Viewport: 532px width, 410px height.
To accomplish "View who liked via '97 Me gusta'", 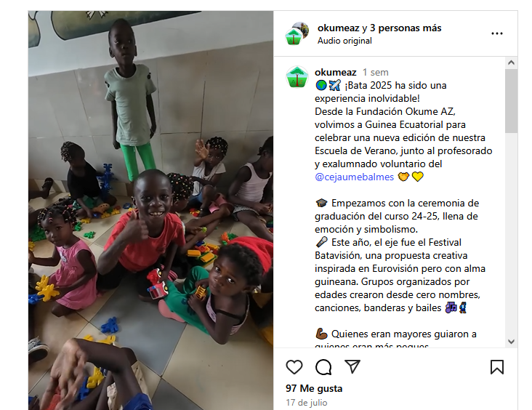I will (x=314, y=388).
